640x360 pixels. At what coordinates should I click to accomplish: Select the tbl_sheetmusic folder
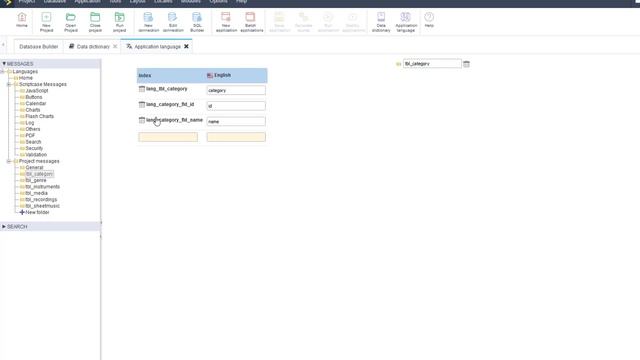[42, 206]
